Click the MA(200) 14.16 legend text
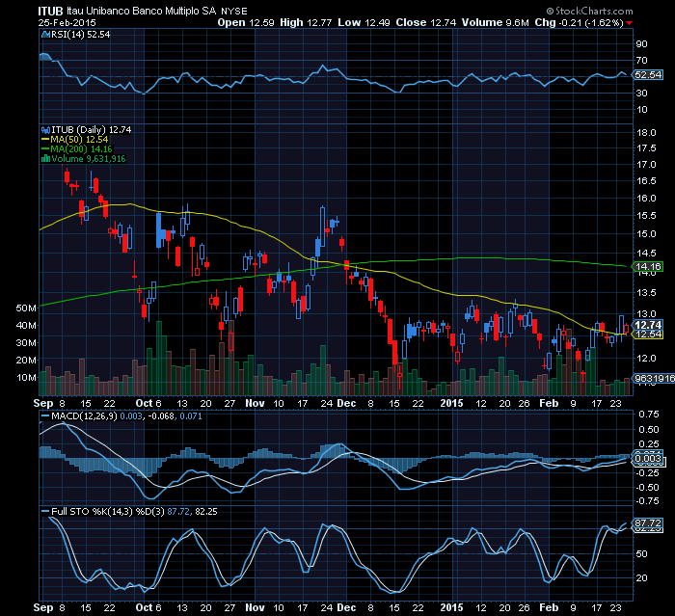 tap(81, 149)
